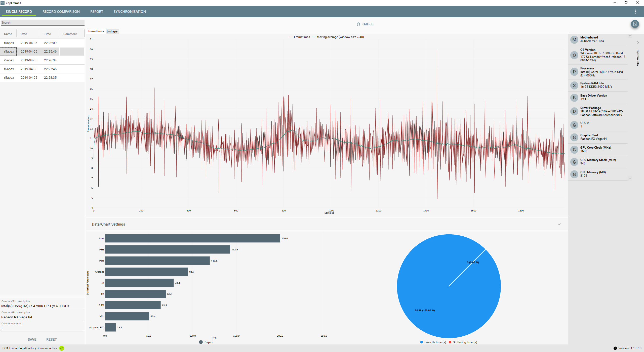Click the System RAM 'S' avatar icon
Image resolution: width=644 pixels, height=352 pixels.
click(574, 85)
